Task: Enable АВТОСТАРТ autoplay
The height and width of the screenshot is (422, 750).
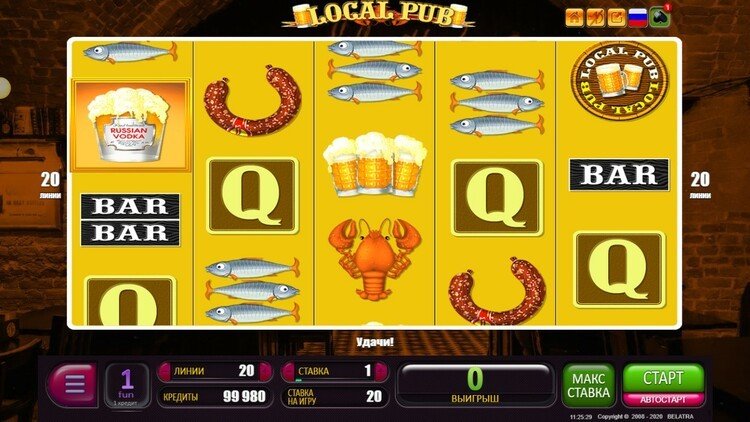Action: click(663, 400)
